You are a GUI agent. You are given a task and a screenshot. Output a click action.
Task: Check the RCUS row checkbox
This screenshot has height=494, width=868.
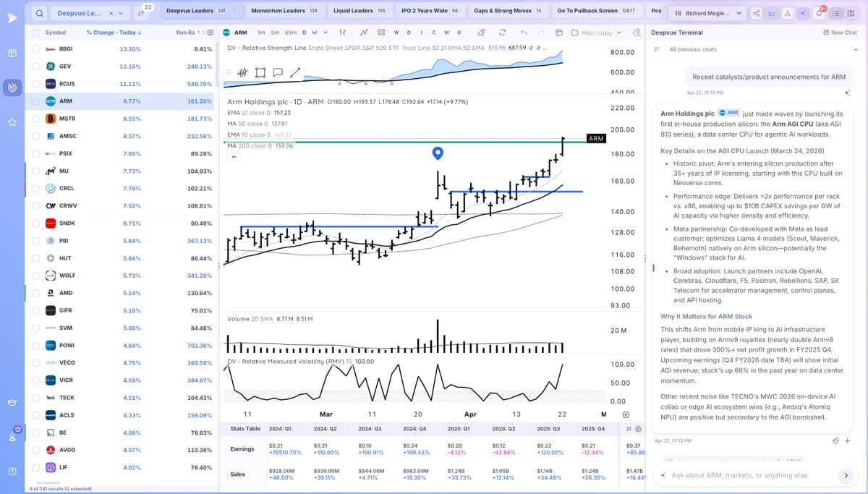[x=35, y=84]
